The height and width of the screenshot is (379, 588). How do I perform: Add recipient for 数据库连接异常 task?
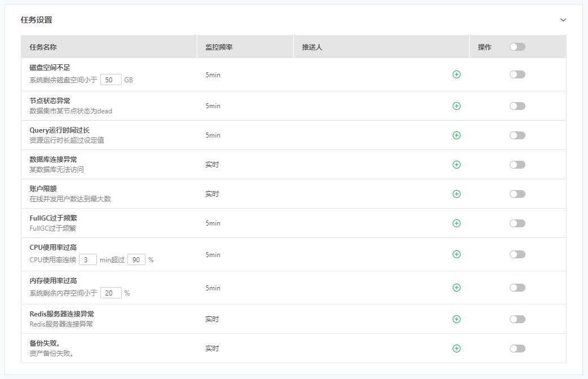[x=457, y=165]
